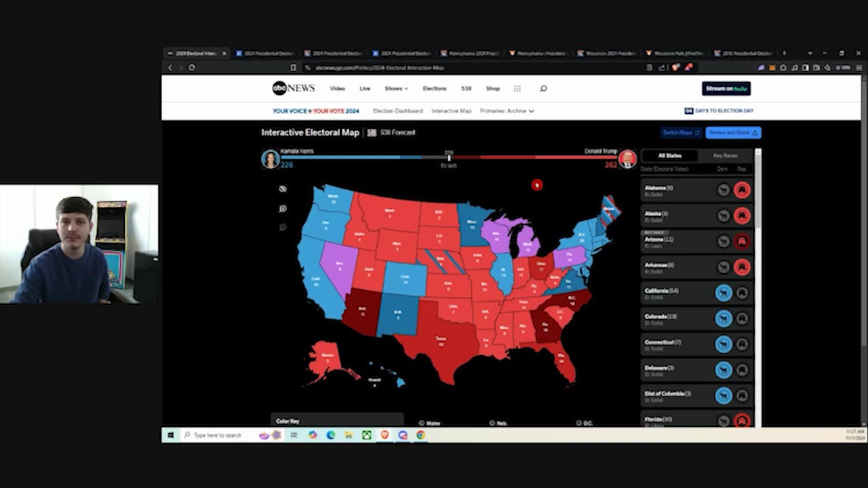Select Republican elephant icon for Arizona
Screen dimensions: 868x488
742,241
